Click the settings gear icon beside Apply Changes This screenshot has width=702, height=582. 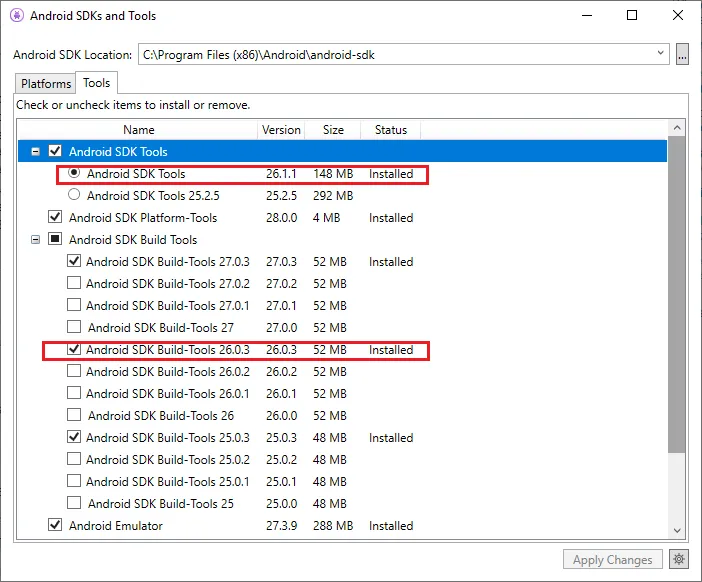pos(679,559)
